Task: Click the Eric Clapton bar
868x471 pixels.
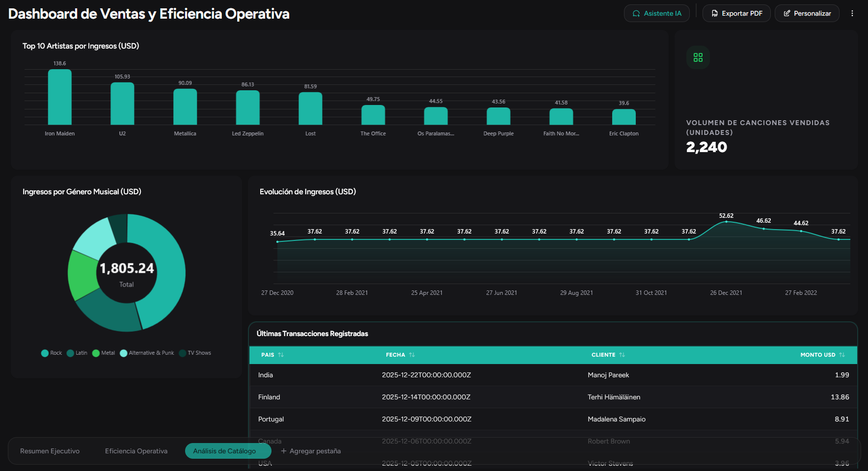Action: (x=624, y=117)
